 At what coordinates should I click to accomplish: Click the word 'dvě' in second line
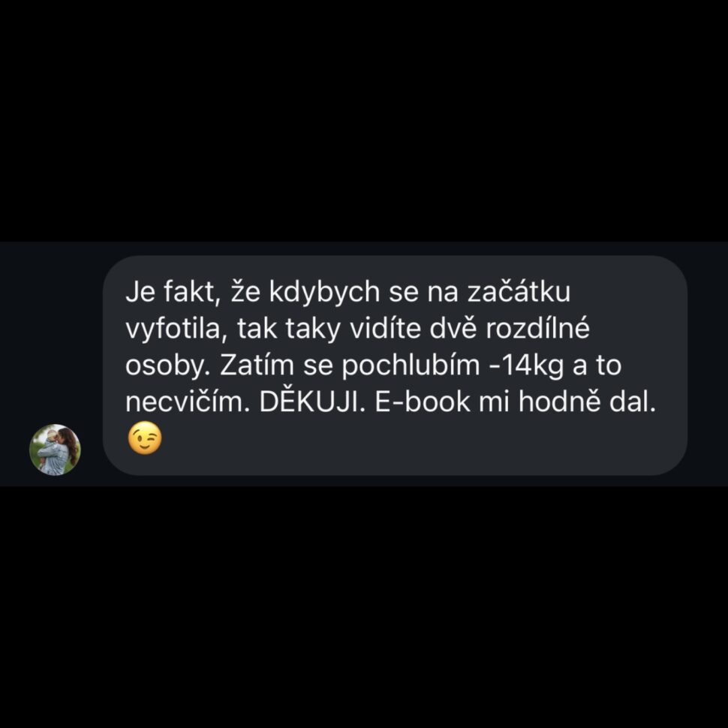pos(453,329)
